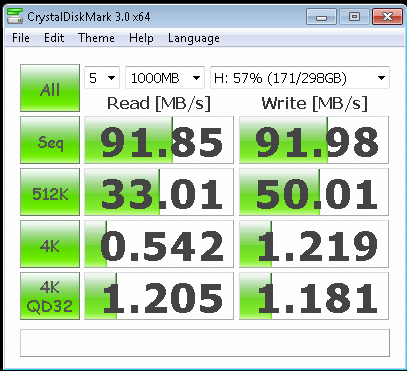
Task: Open the Help menu
Action: coord(141,38)
